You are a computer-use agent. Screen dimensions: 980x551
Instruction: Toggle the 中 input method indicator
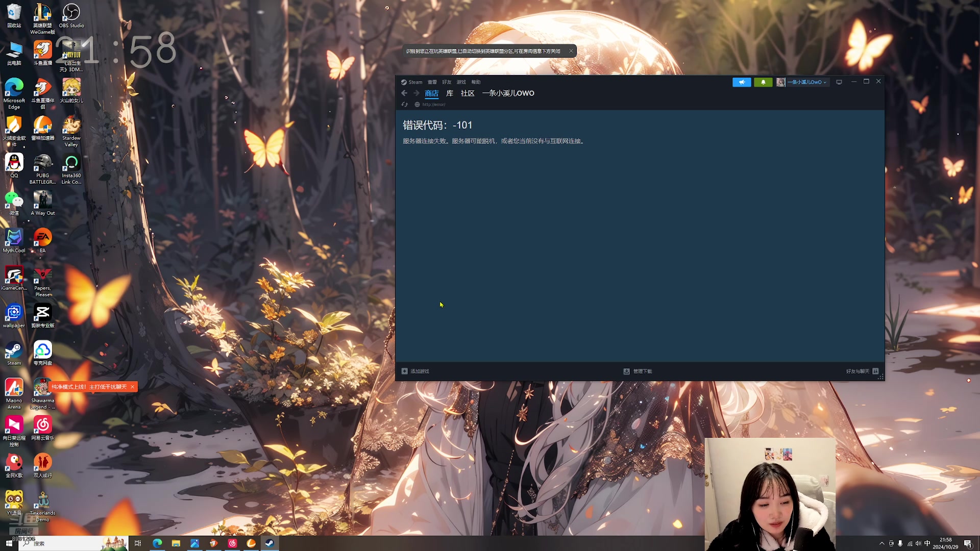click(x=927, y=544)
